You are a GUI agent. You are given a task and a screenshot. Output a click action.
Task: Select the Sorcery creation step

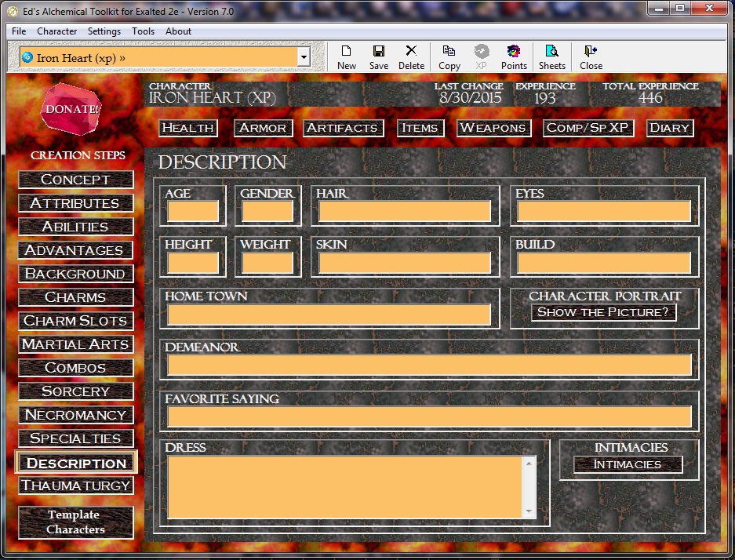76,391
